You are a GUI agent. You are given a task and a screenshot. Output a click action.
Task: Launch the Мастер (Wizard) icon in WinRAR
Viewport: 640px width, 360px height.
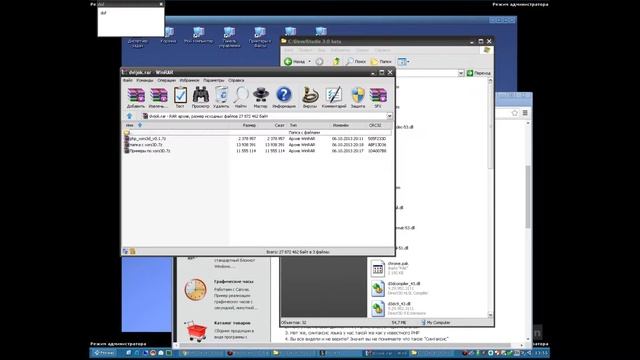260,97
